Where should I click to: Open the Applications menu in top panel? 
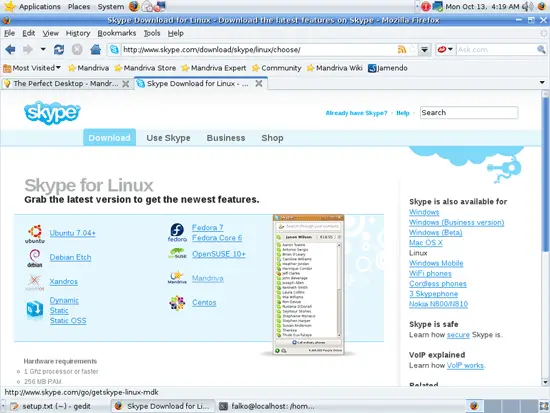39,6
